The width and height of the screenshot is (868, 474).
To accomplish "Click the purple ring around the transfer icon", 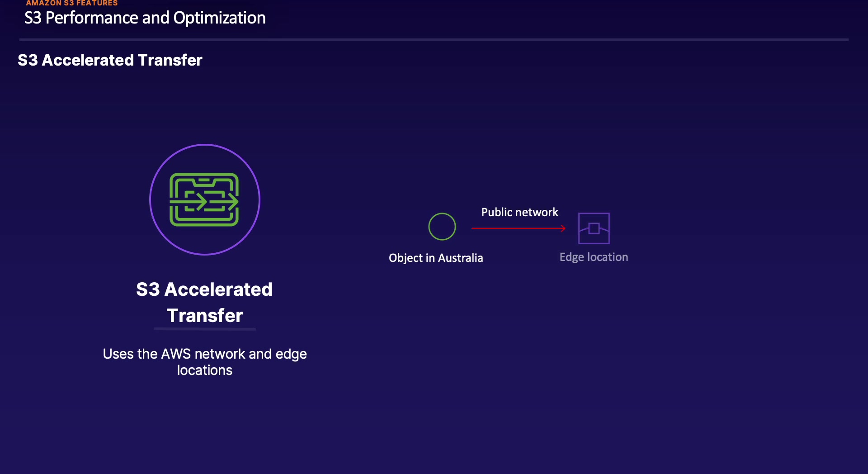I will coord(205,145).
